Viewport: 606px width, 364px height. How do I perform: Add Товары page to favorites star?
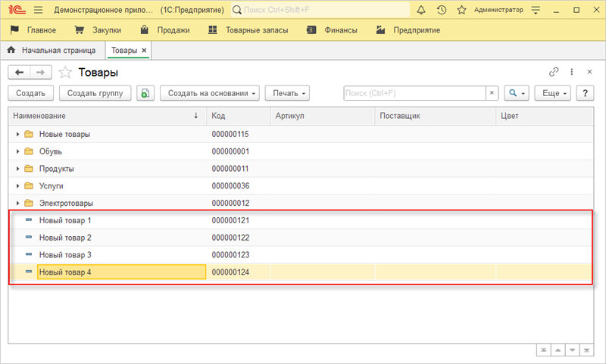(66, 72)
